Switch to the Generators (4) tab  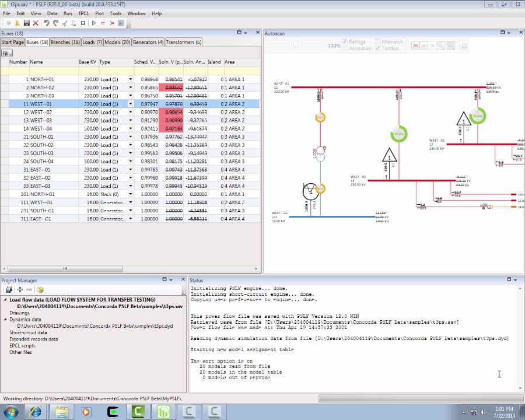tap(148, 42)
